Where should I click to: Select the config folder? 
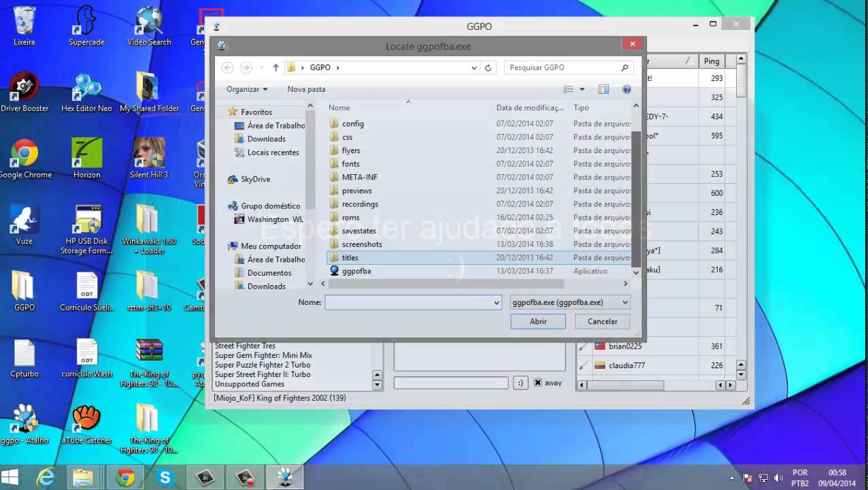pos(352,124)
